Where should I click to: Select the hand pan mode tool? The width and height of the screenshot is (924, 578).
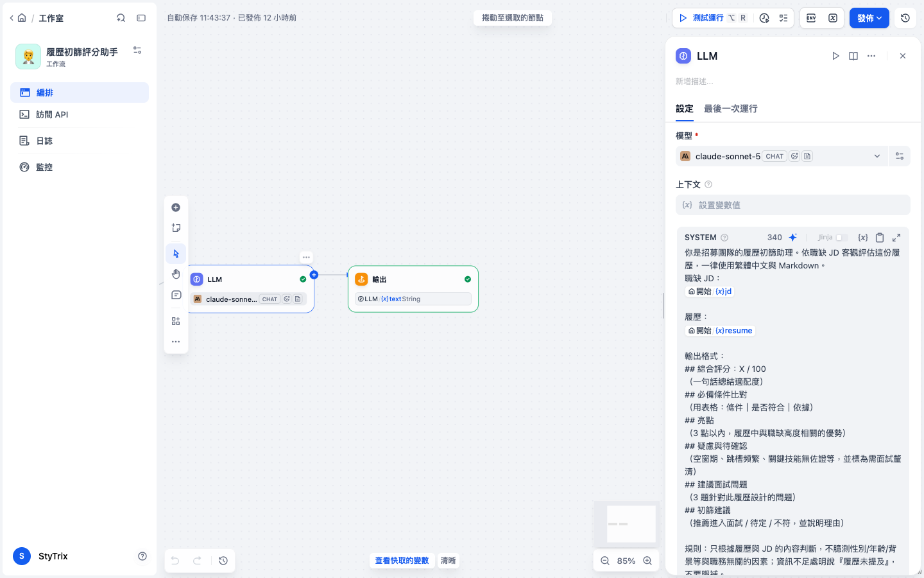(176, 274)
